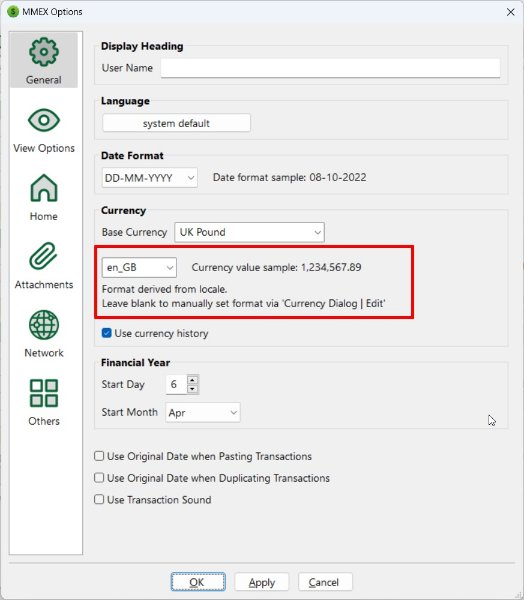524x600 pixels.
Task: Click the MMEX app icon in title bar
Action: pyautogui.click(x=13, y=11)
